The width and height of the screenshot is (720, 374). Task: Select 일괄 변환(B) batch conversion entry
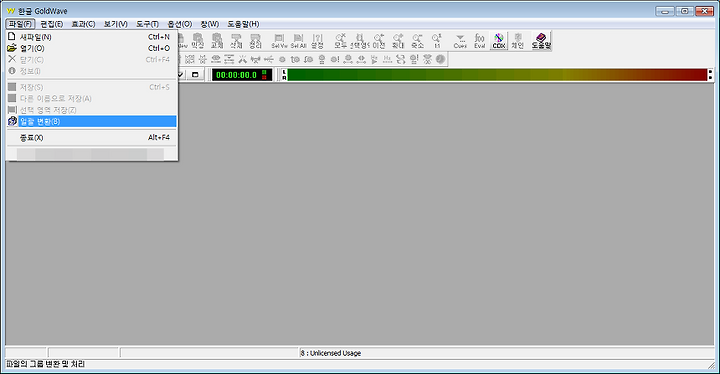coord(91,121)
